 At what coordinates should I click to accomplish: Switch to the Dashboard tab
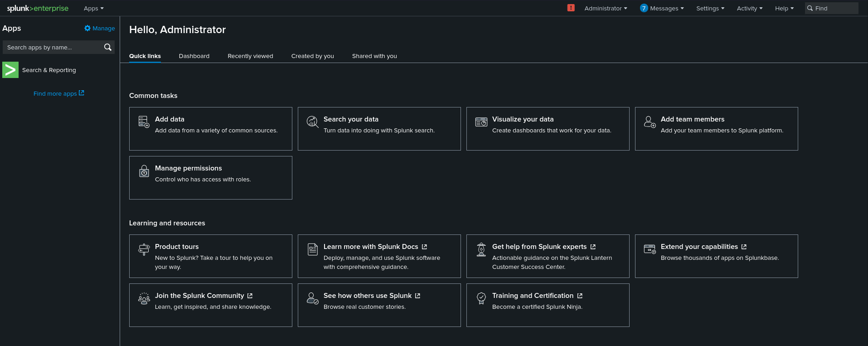coord(194,56)
